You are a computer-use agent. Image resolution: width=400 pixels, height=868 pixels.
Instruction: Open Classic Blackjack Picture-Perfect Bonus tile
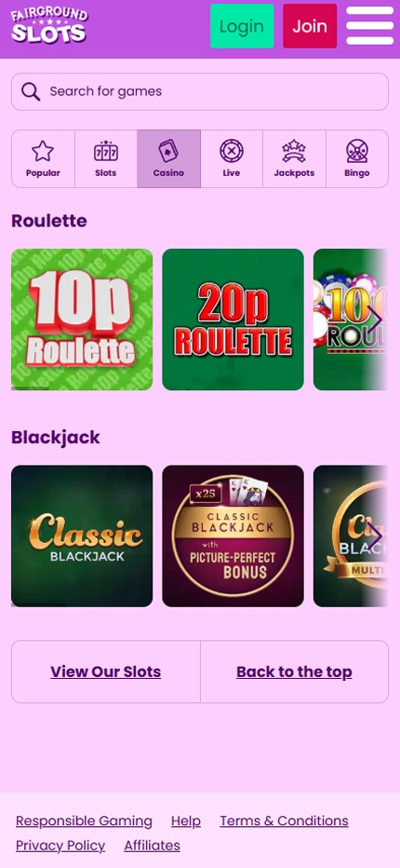(x=233, y=536)
